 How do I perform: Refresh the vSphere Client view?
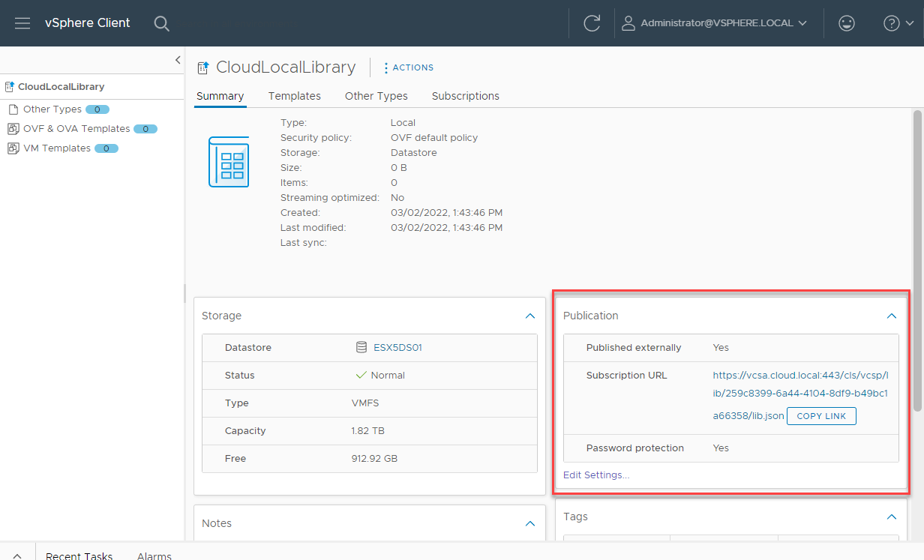(x=592, y=23)
